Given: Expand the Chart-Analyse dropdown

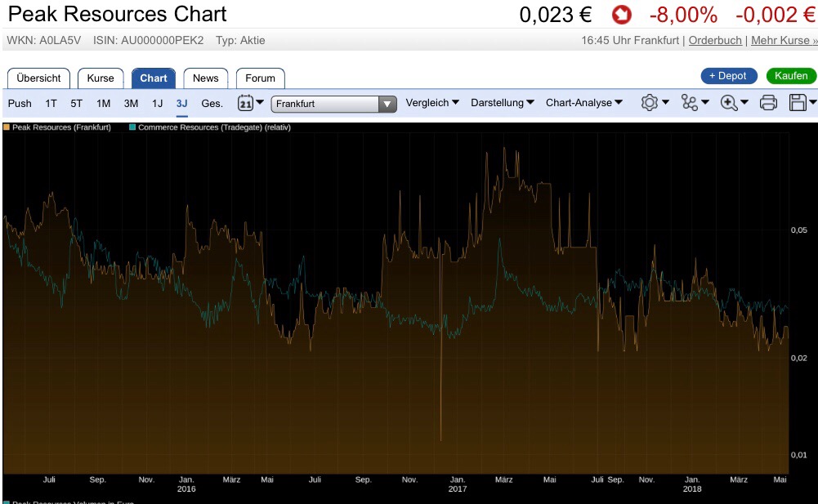Looking at the screenshot, I should [583, 103].
